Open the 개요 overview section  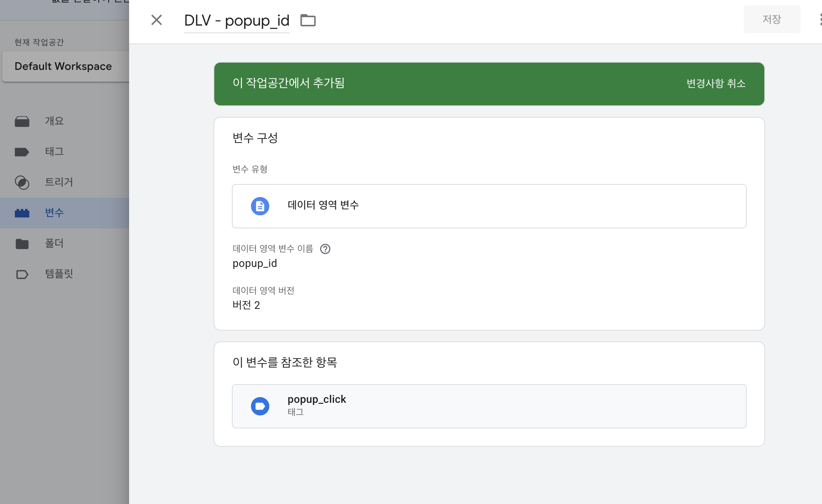pos(54,121)
